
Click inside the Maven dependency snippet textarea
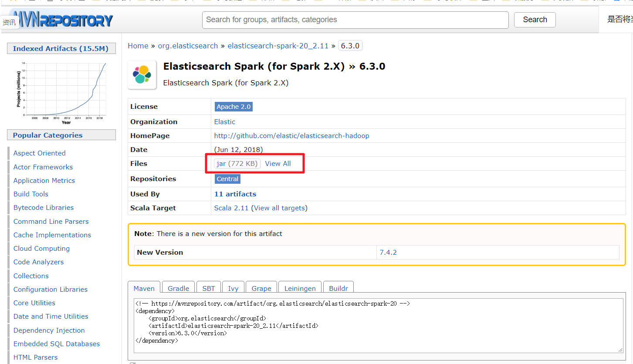[x=379, y=325]
